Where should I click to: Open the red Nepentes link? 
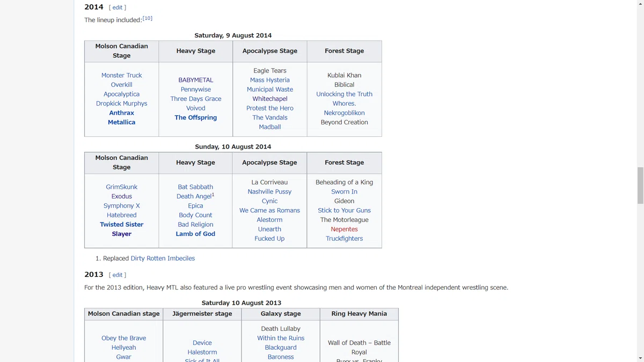345,229
